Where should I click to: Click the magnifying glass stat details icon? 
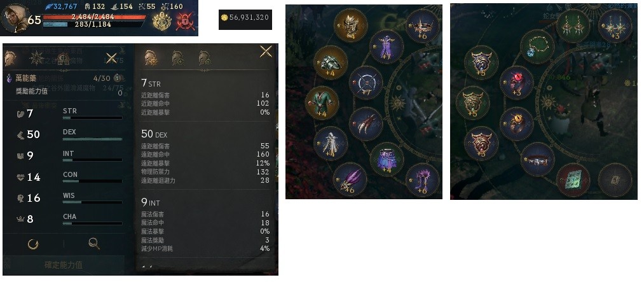94,244
